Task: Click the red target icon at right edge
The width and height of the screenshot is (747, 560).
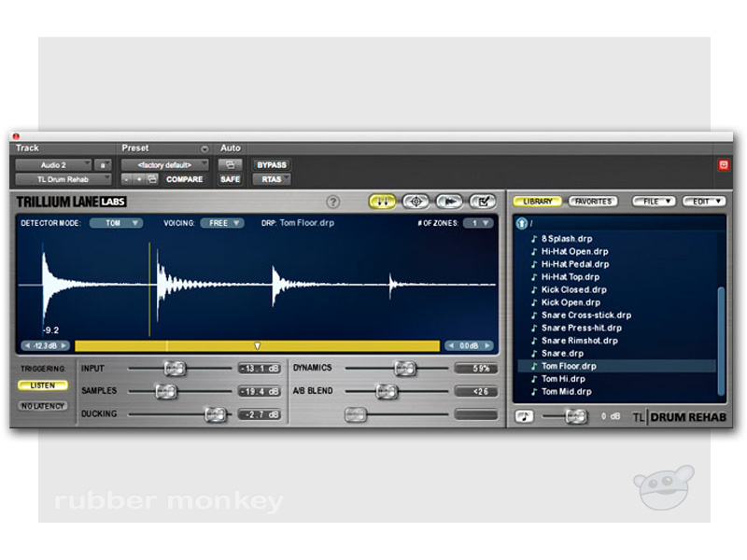Action: (723, 165)
